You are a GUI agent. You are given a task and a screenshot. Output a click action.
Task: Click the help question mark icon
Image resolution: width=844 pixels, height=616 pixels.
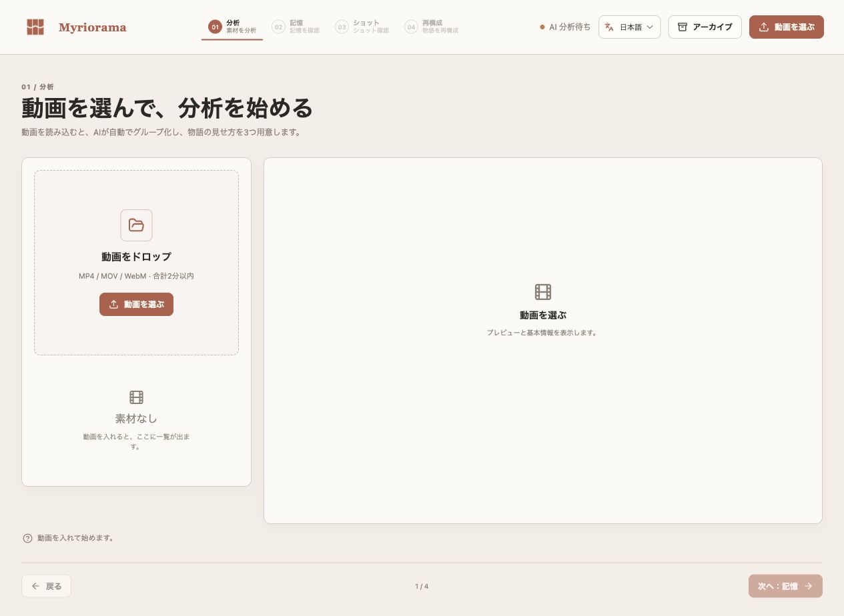click(27, 538)
